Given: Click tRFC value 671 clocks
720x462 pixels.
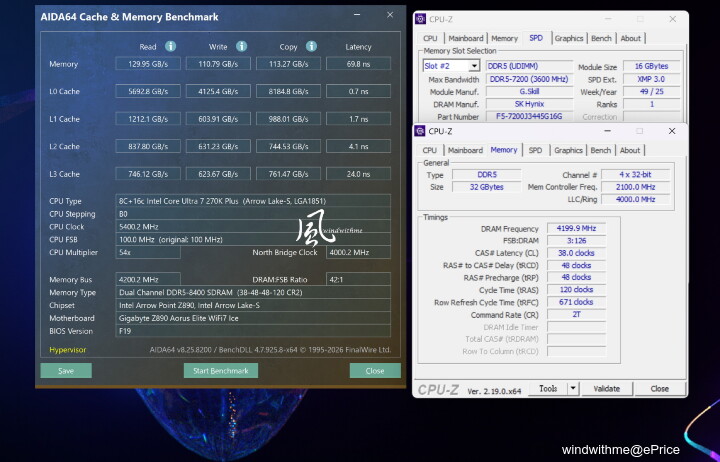Looking at the screenshot, I should click(576, 302).
